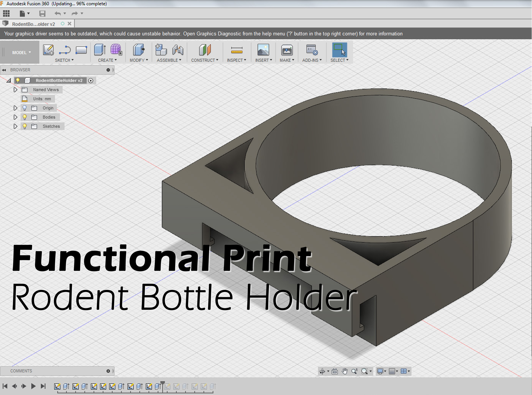Open the INSERT menu
The image size is (532, 395).
coord(264,60)
